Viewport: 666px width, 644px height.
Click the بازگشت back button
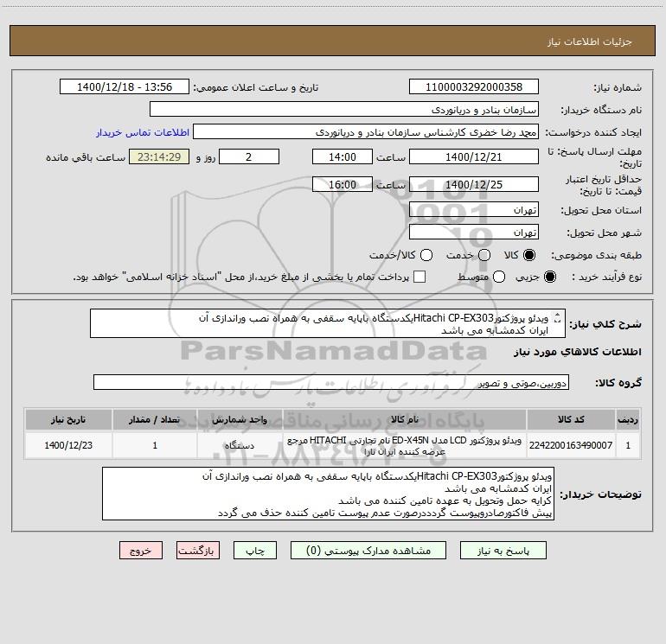pos(198,551)
